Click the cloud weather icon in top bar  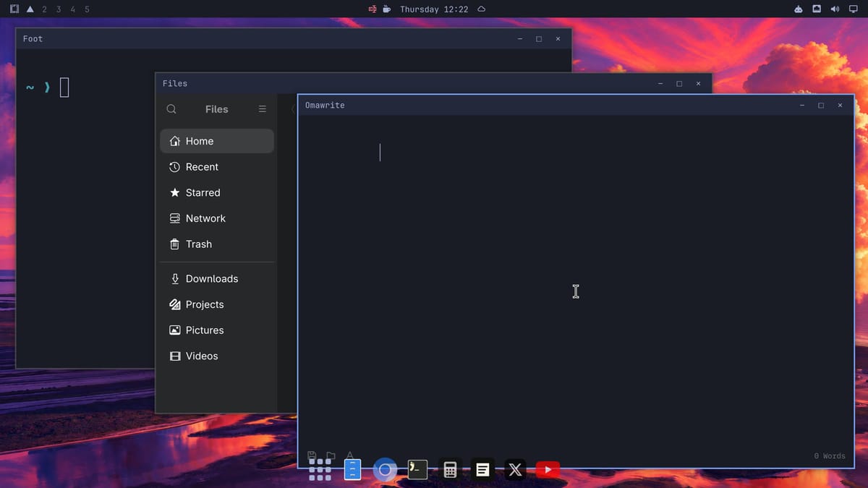coord(482,9)
